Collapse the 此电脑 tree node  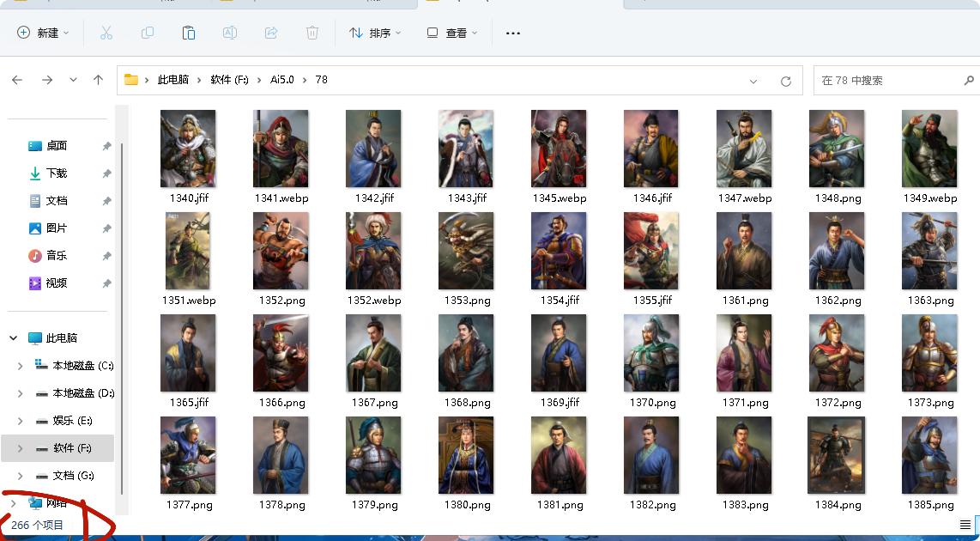(13, 337)
